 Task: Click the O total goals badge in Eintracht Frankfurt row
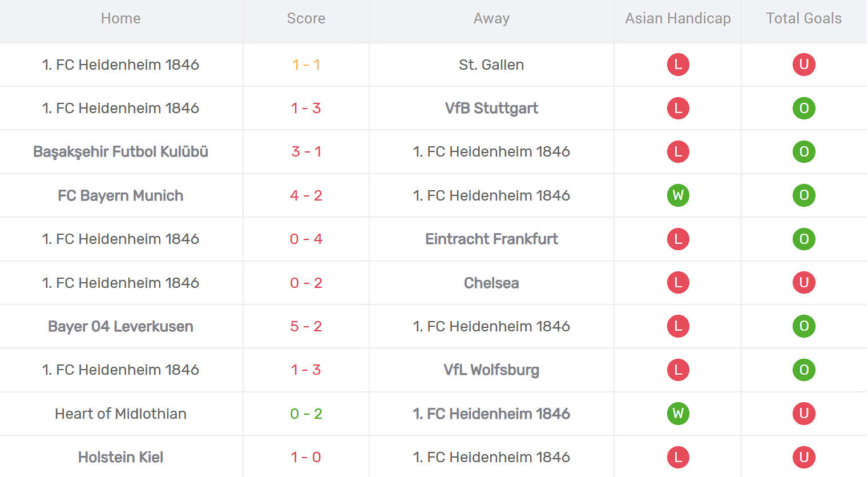804,239
